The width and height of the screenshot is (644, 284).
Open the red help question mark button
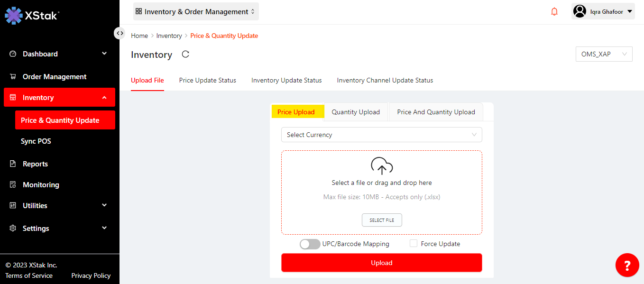tap(627, 266)
